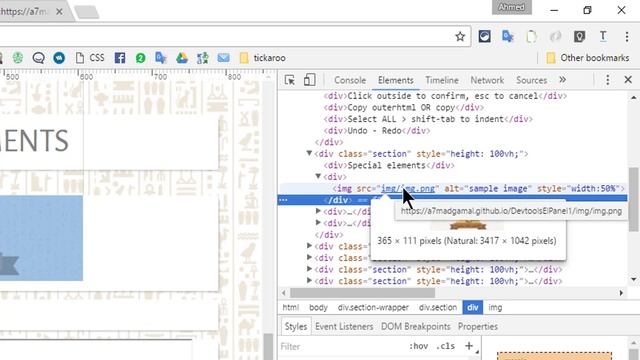Open the colorful figures bookmark icon
The width and height of the screenshot is (640, 360).
202,58
